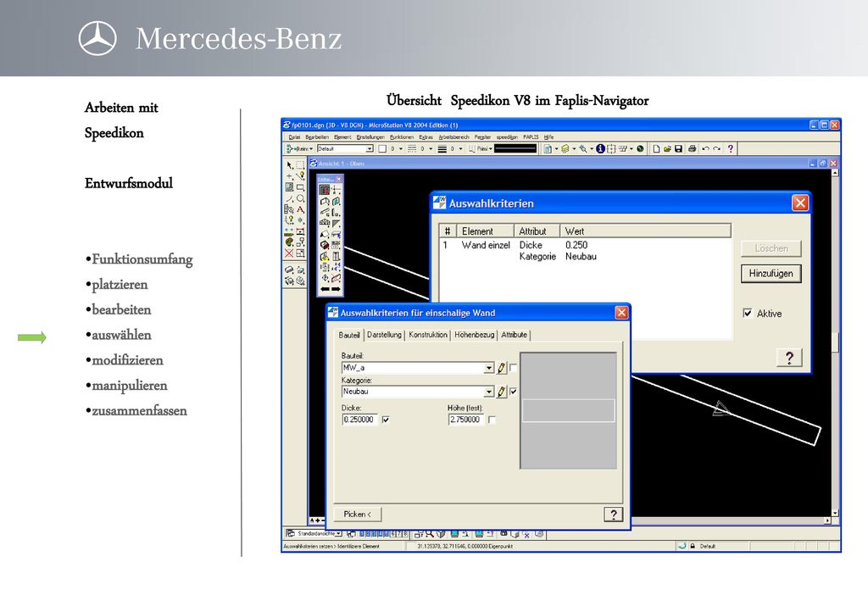
Task: Click the Open File folder icon
Action: 667,149
